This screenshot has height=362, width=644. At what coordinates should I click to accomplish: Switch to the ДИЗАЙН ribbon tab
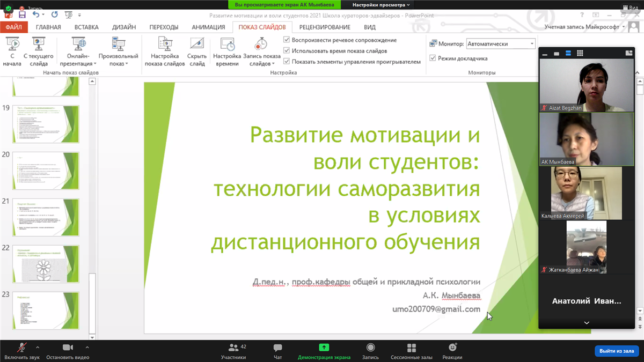(124, 27)
